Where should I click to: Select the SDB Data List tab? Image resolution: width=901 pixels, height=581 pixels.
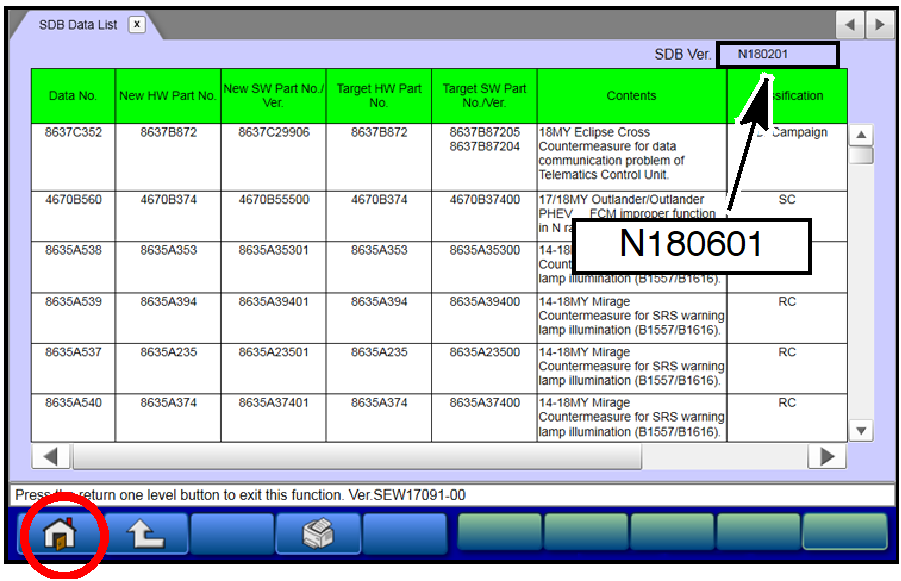click(x=77, y=25)
